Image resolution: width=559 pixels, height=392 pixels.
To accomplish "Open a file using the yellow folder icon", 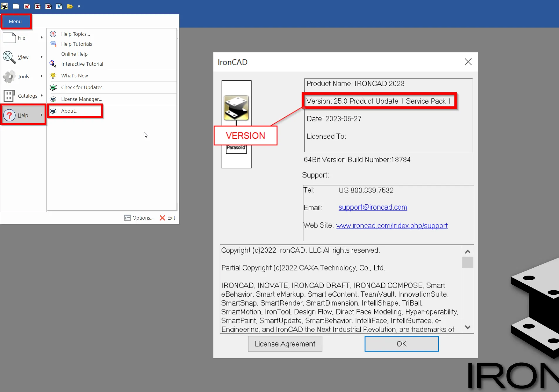I will pyautogui.click(x=70, y=6).
